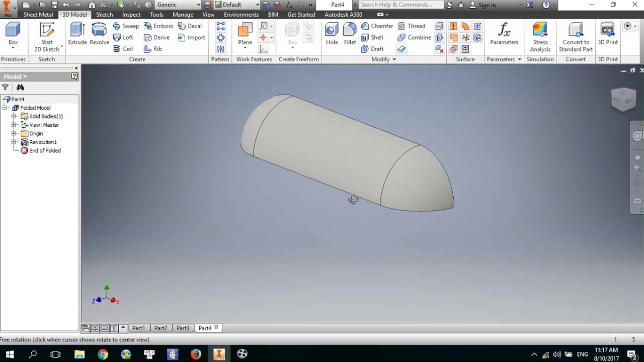Click the Emboss tool
Image resolution: width=644 pixels, height=362 pixels.
[158, 26]
